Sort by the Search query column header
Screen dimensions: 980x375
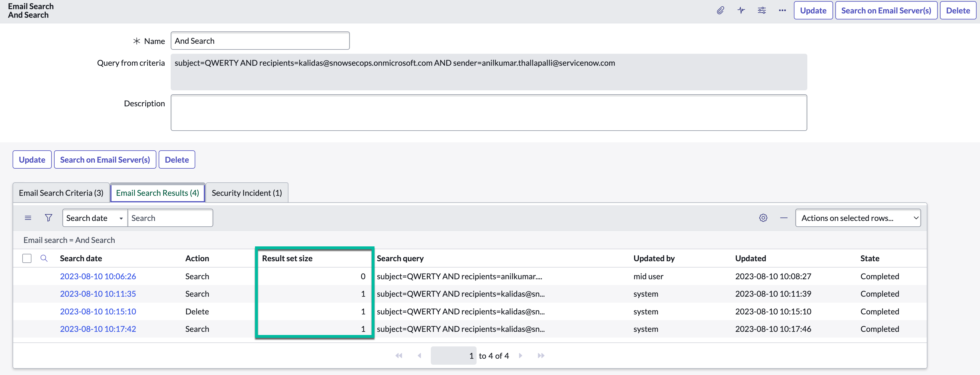pos(400,258)
